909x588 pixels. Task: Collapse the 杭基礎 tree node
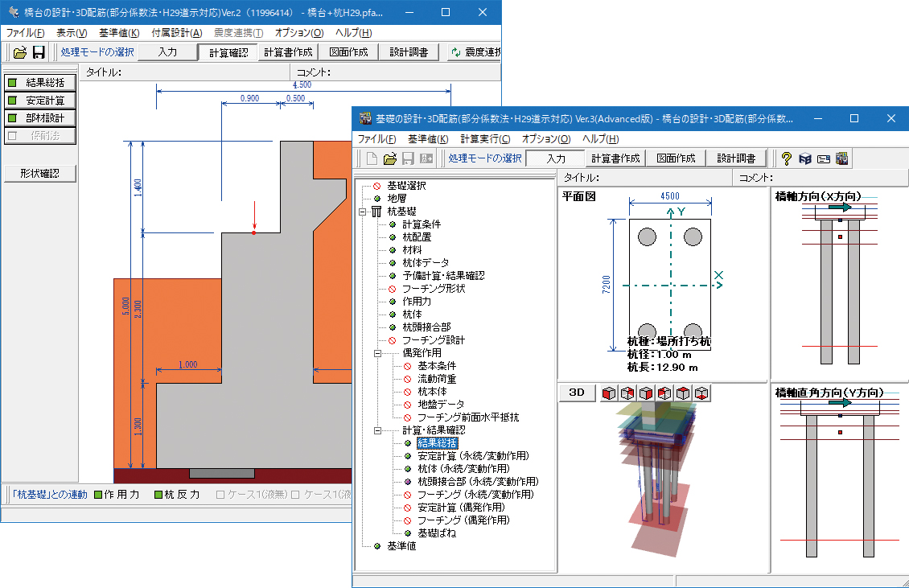362,212
